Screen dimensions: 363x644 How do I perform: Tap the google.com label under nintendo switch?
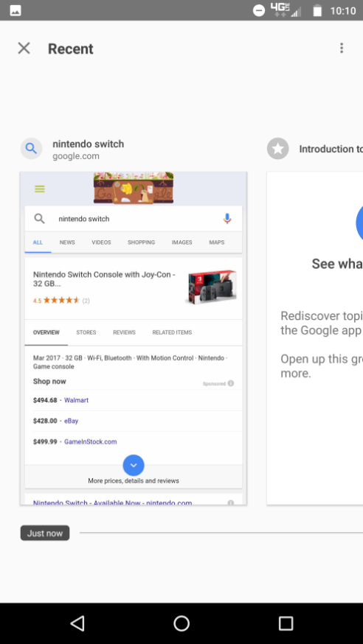point(76,156)
